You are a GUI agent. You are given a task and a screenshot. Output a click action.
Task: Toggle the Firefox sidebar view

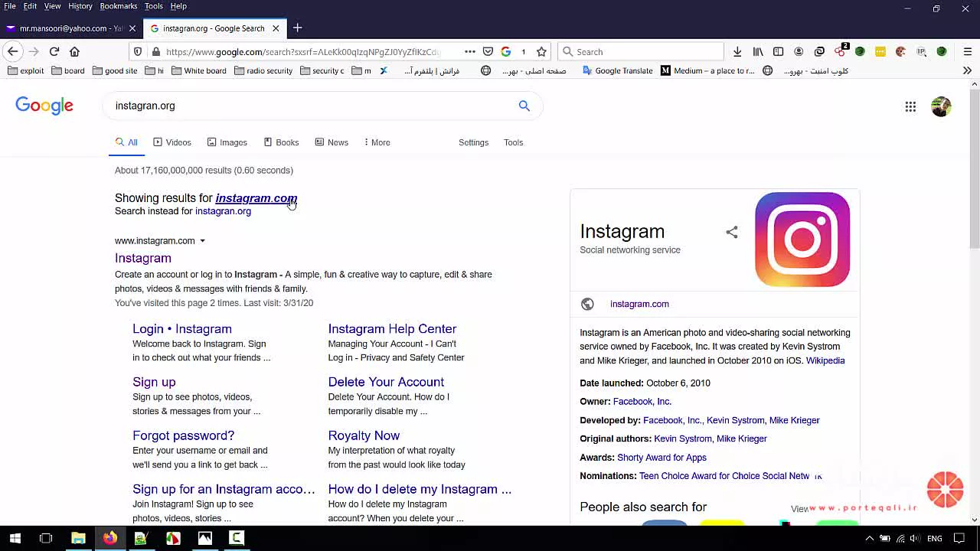(x=778, y=51)
